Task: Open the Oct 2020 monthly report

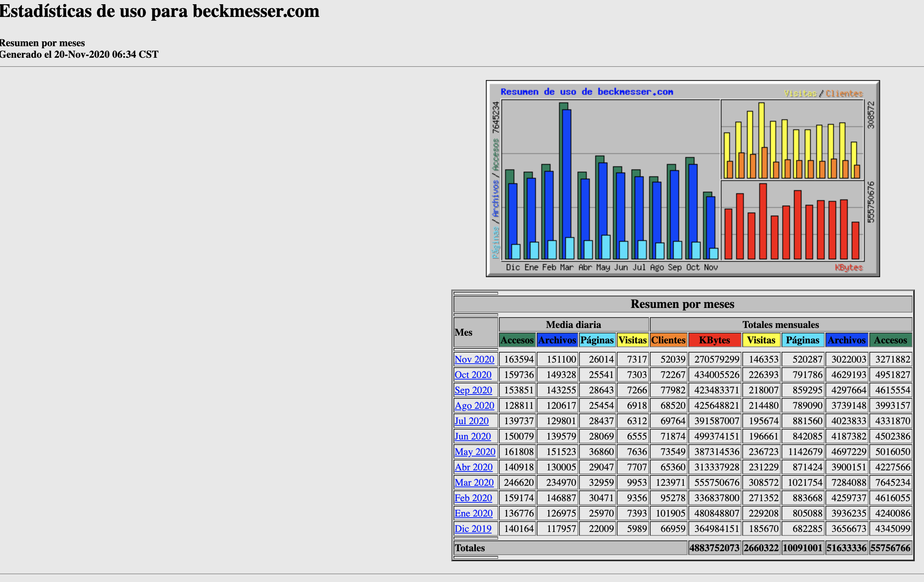Action: 473,375
